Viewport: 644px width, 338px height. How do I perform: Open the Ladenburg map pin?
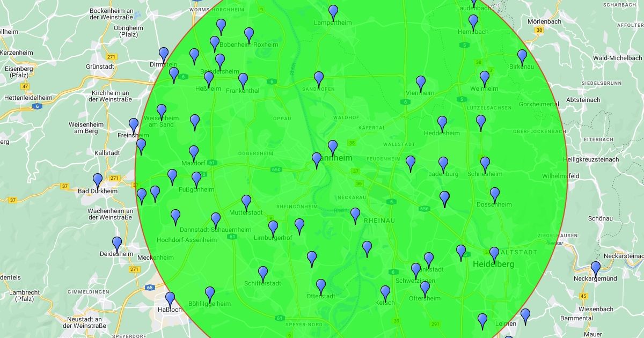(443, 165)
